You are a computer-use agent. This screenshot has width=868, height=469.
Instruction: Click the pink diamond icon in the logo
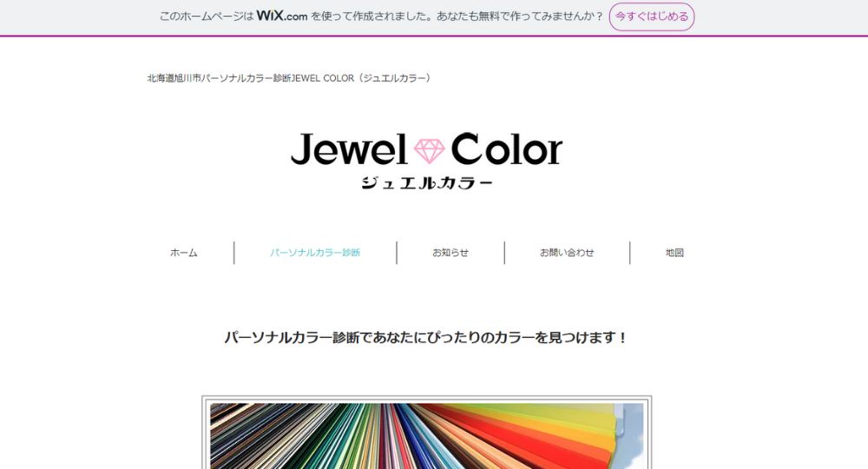tap(430, 150)
